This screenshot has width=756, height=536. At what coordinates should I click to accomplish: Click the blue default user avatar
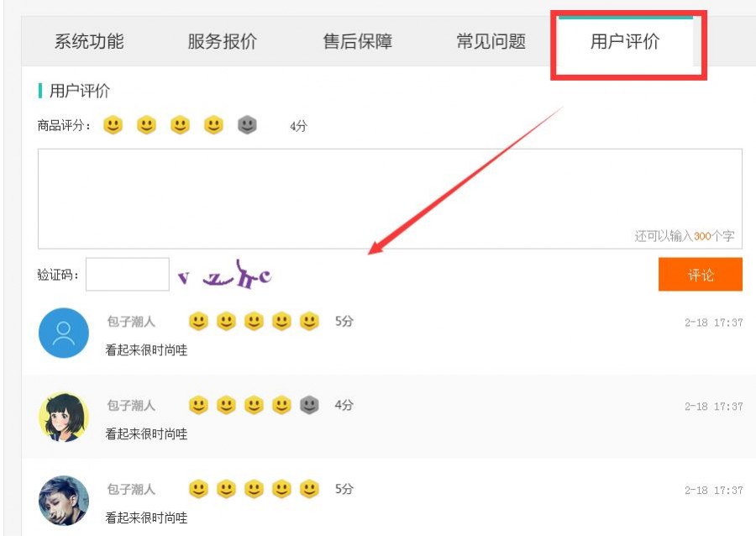(x=64, y=333)
